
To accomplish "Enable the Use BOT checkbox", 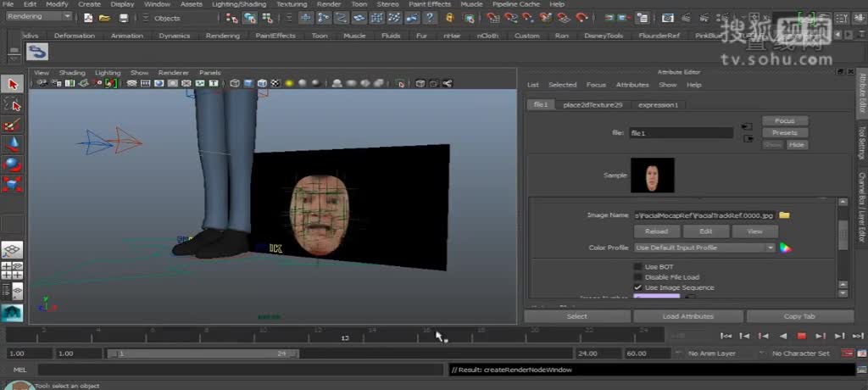I will coord(637,267).
